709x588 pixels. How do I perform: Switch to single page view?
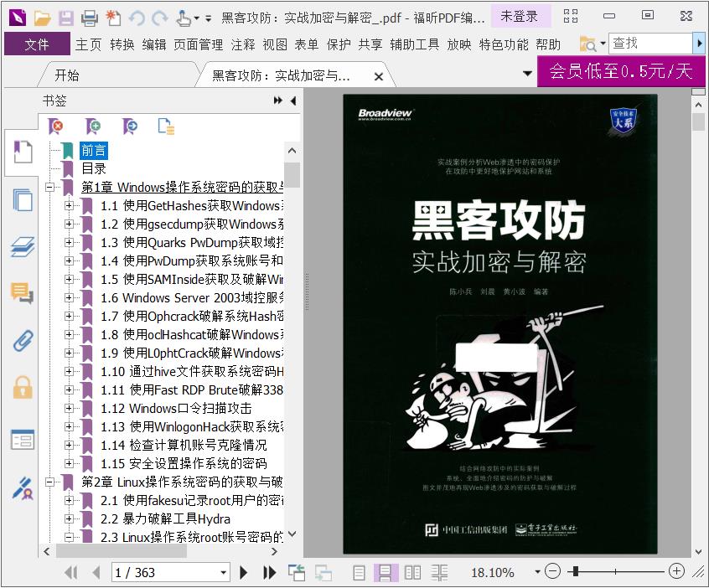pos(359,573)
